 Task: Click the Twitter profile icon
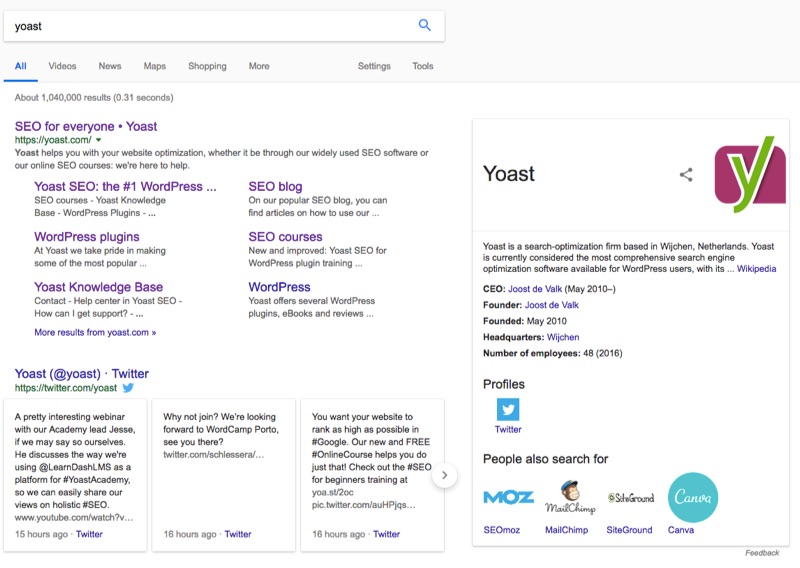[508, 409]
